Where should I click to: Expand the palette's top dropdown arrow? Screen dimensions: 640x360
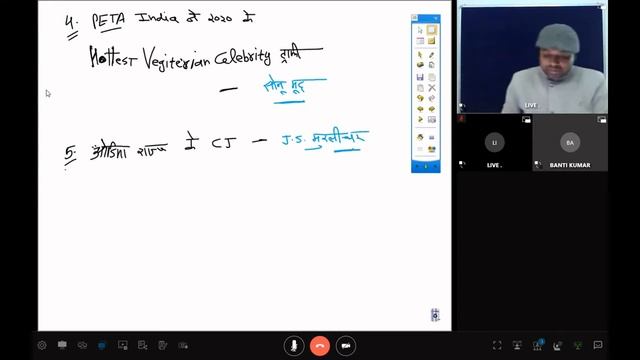pos(436,18)
